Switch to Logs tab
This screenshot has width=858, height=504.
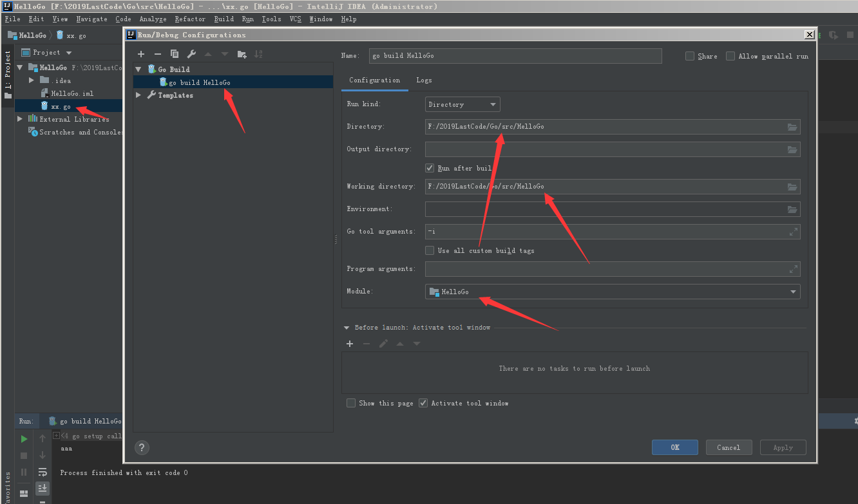point(424,80)
